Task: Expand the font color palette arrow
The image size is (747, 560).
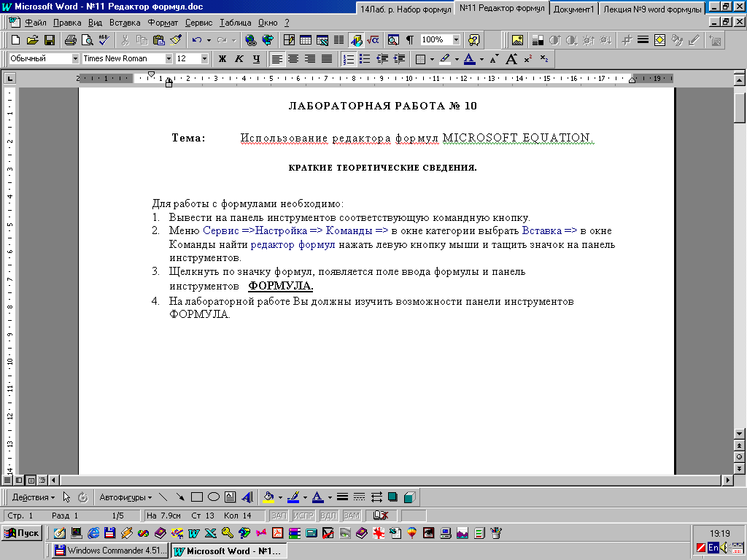Action: [x=481, y=59]
